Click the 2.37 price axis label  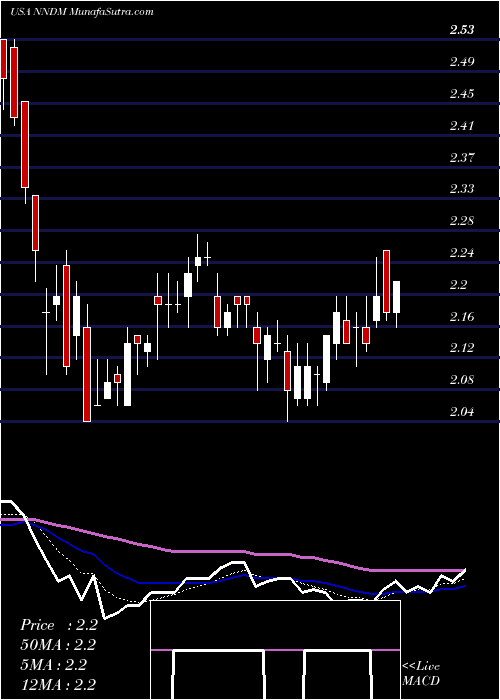pyautogui.click(x=462, y=158)
